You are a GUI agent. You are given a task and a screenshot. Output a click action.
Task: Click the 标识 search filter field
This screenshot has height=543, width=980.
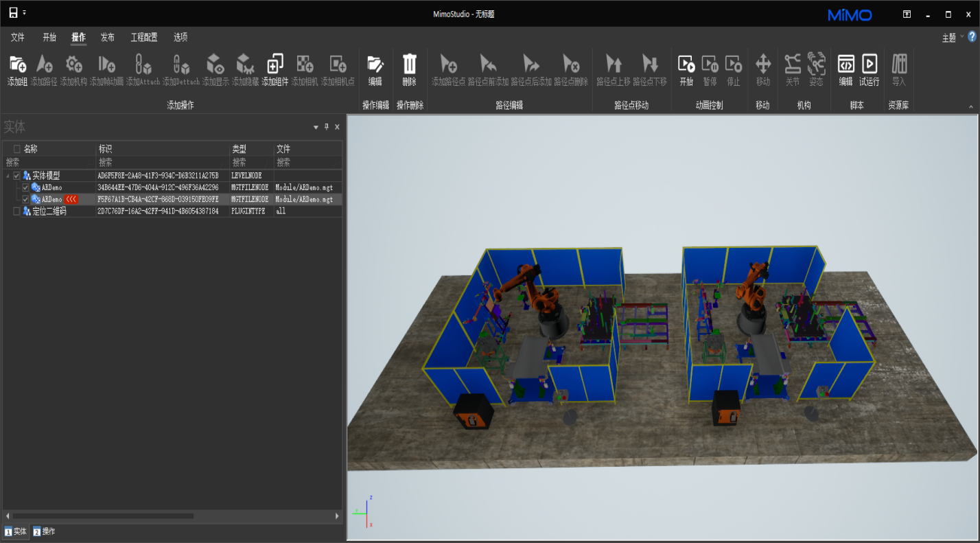(162, 163)
